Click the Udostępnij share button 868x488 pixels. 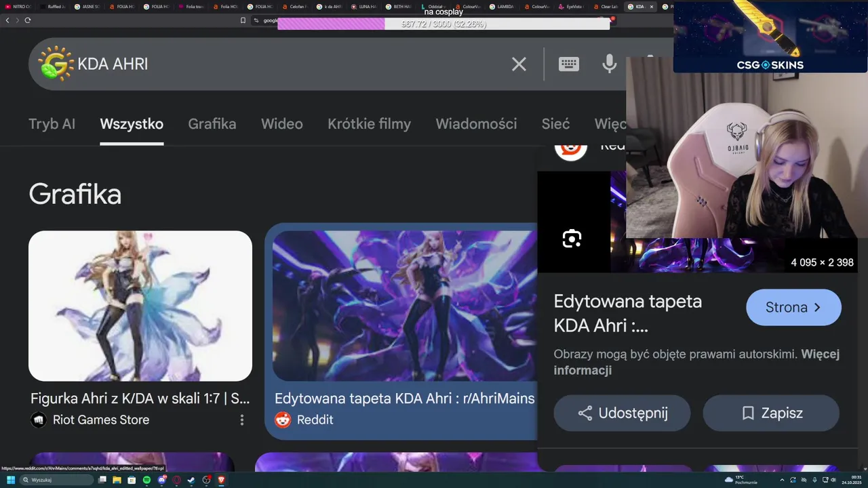(622, 413)
